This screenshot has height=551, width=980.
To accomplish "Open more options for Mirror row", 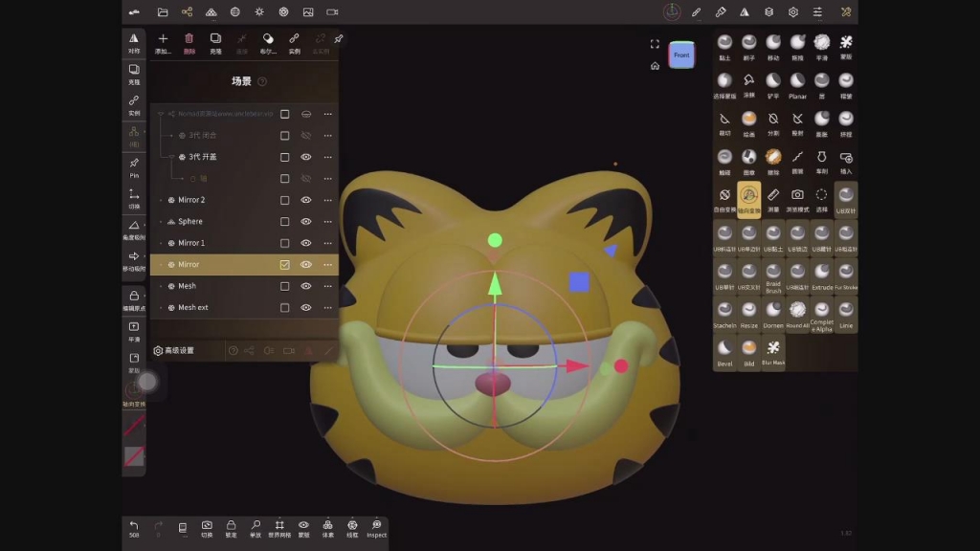I will (327, 265).
